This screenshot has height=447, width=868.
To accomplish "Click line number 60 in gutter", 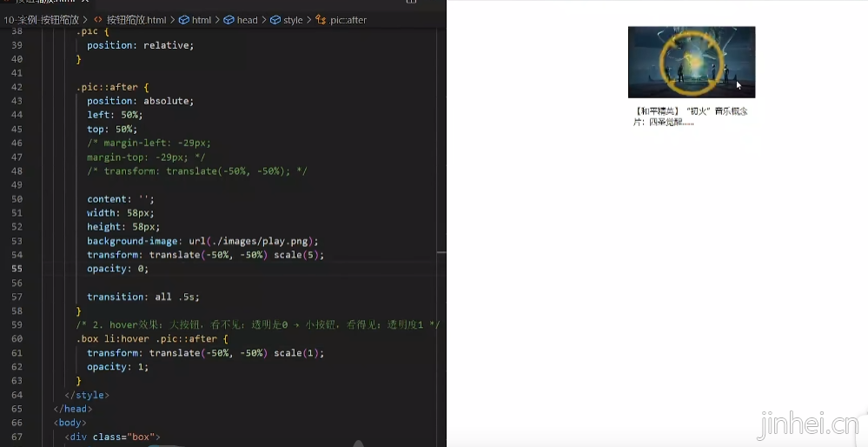I will coord(17,338).
